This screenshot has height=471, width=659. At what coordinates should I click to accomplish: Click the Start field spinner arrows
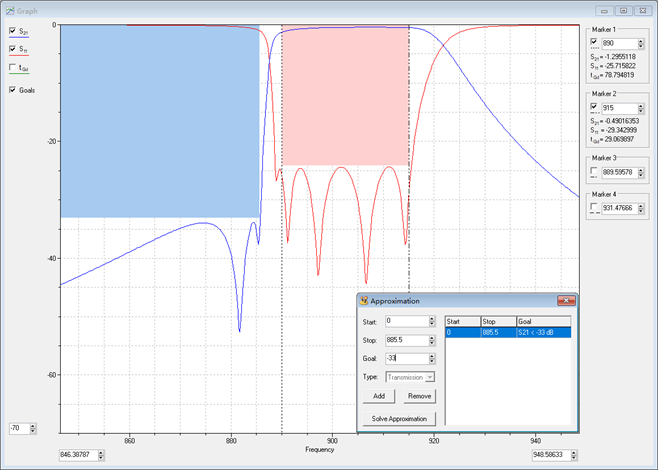[x=431, y=321]
